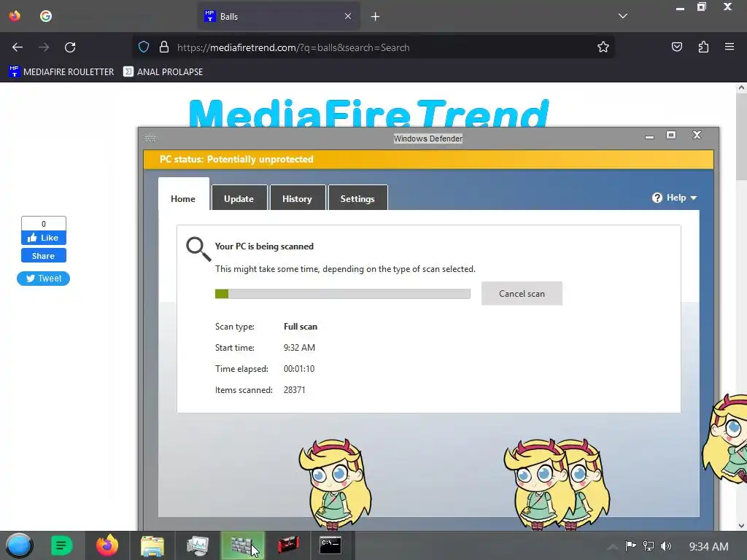This screenshot has width=747, height=560.
Task: Open the Settings tab in Windows Defender
Action: click(357, 198)
